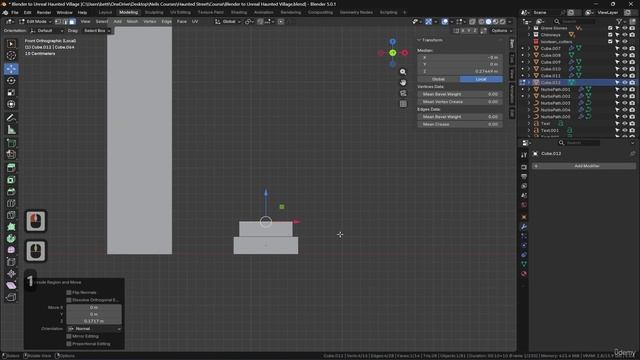Activate the Transform tool
The height and width of the screenshot is (360, 640).
[x=11, y=104]
